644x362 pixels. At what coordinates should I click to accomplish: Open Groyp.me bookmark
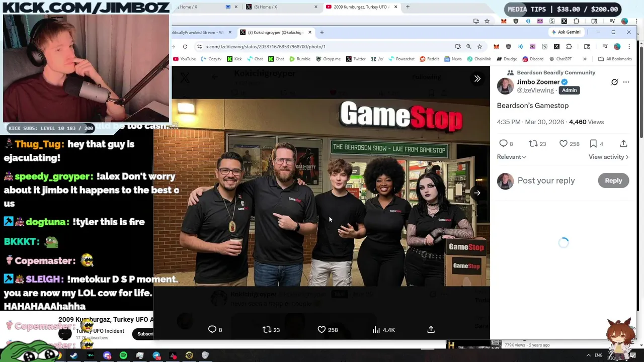328,59
